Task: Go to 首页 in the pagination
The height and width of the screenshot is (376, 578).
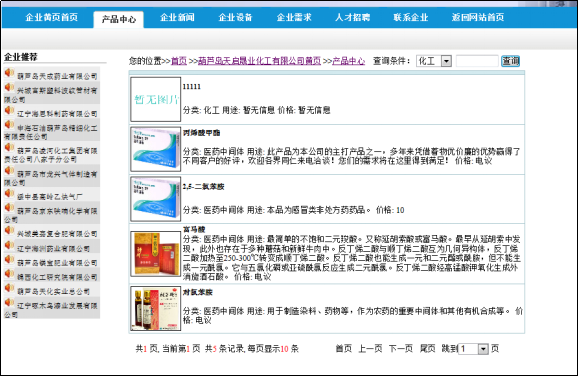Action: (x=344, y=348)
